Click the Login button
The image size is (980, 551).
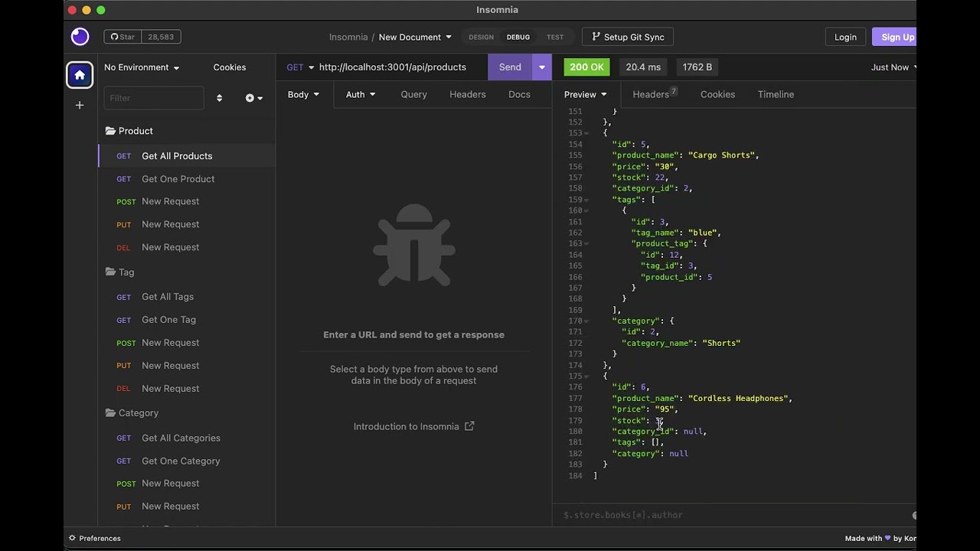(845, 37)
